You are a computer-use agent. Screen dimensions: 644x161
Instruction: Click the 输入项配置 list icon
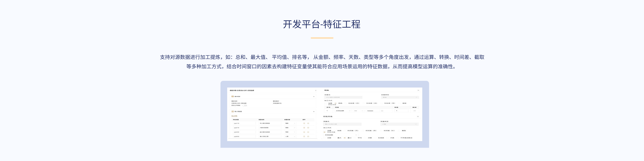233,112
